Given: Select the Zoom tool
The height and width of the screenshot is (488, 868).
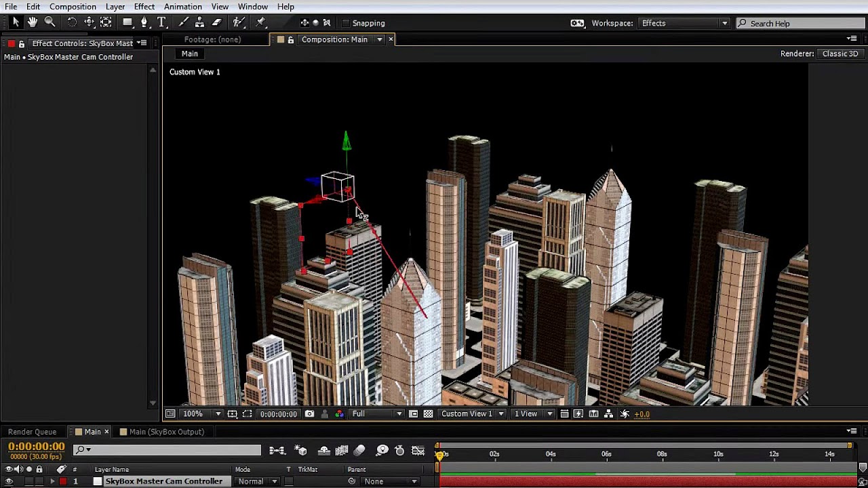Looking at the screenshot, I should pyautogui.click(x=49, y=22).
